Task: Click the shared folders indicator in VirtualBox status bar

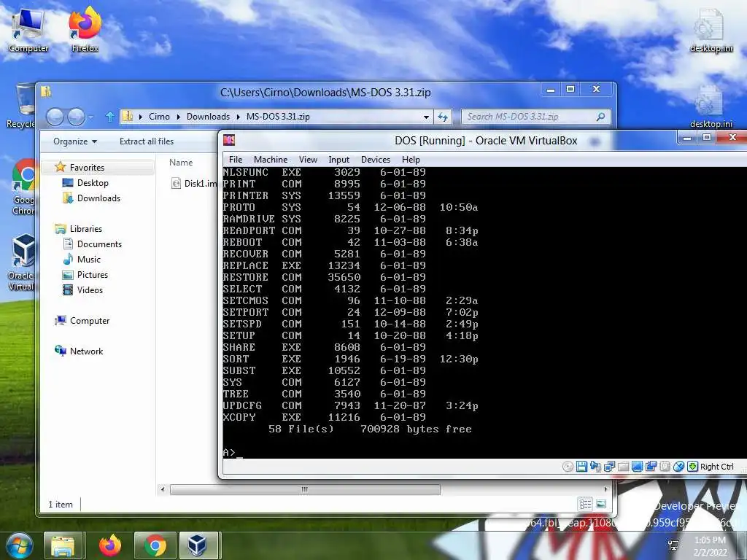Action: (x=623, y=467)
